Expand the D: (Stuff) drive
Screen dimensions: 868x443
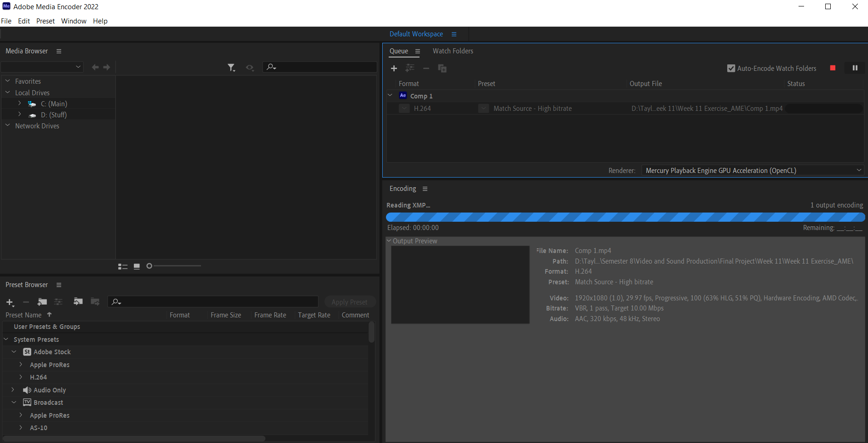point(19,114)
